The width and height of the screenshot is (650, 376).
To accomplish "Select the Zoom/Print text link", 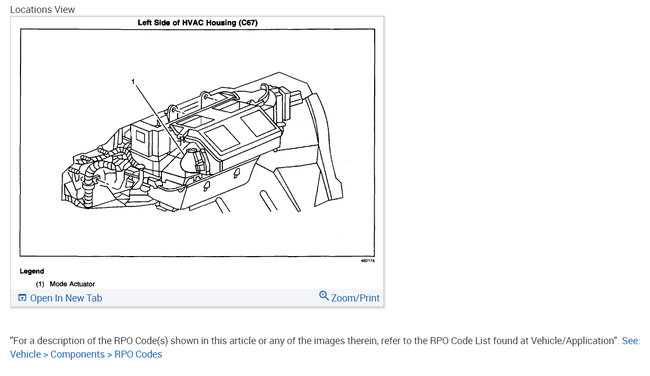I will pos(355,298).
